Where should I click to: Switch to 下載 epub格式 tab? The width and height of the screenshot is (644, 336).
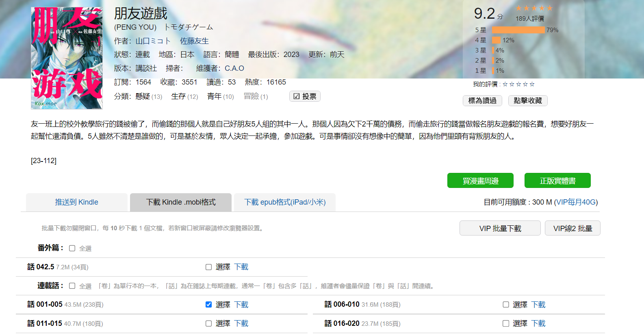click(x=285, y=202)
